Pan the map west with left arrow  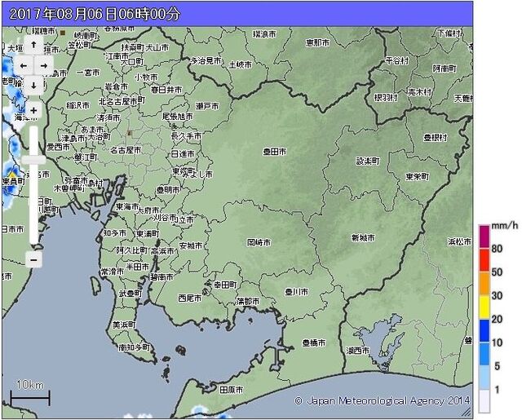click(x=24, y=65)
